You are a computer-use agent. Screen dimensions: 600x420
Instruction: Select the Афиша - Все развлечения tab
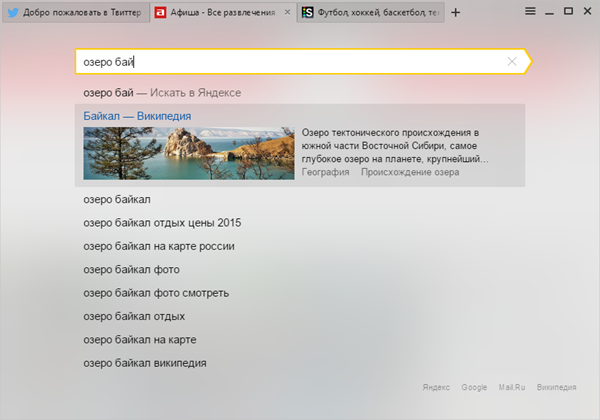click(223, 13)
